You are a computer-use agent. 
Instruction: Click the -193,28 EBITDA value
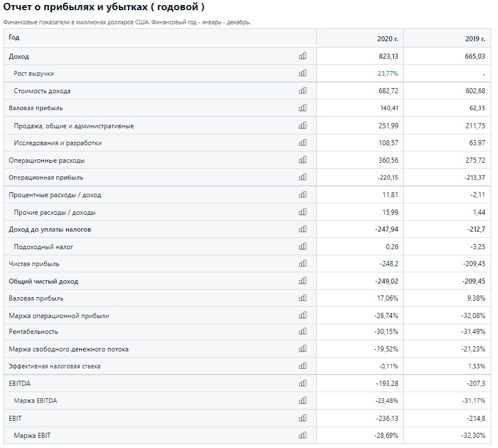[x=387, y=384]
